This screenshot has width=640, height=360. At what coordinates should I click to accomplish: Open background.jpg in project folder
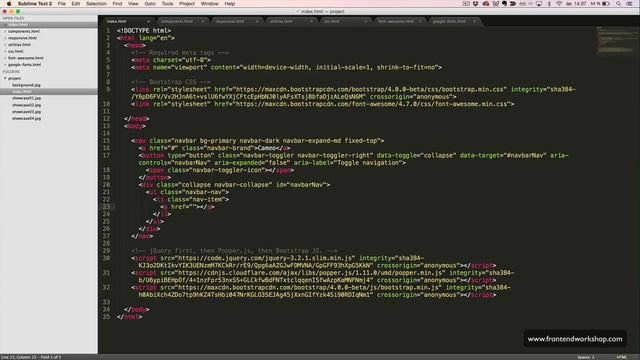click(x=26, y=85)
